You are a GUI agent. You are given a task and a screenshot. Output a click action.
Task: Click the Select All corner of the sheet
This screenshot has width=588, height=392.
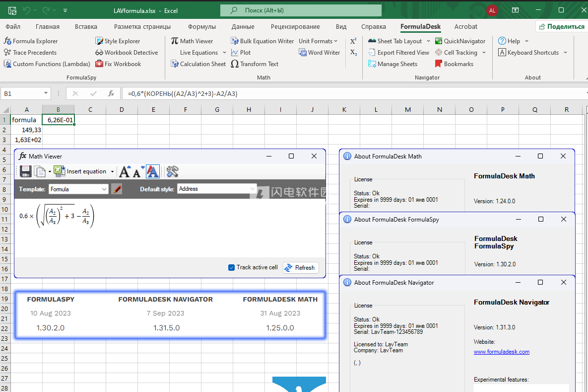click(5, 110)
